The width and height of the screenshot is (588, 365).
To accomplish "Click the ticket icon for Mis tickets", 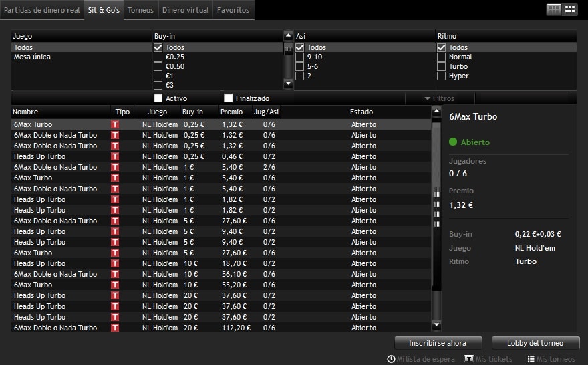I will (x=469, y=359).
